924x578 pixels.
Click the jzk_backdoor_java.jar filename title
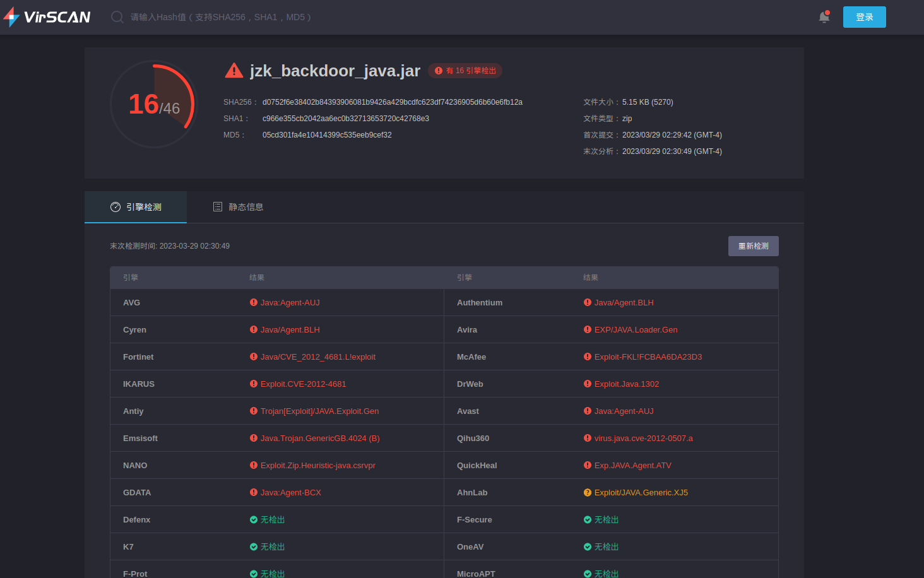[335, 71]
